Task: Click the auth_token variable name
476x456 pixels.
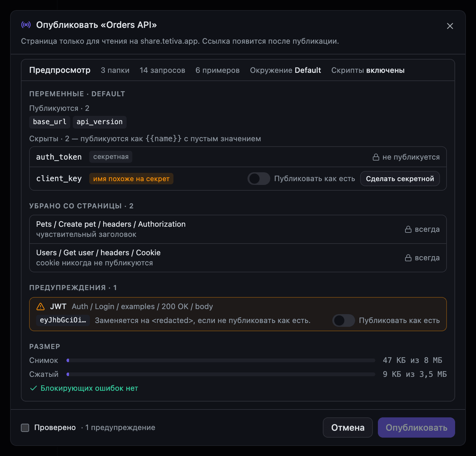Action: coord(59,157)
